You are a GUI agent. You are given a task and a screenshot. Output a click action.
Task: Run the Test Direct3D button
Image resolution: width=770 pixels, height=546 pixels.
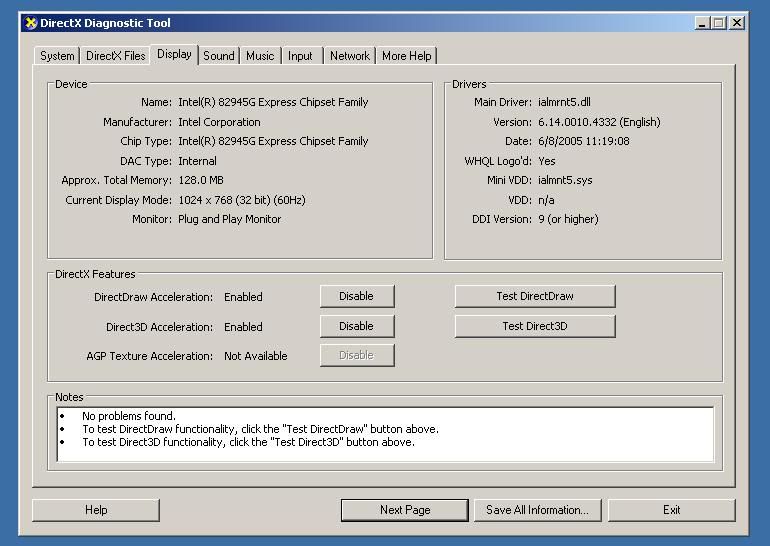[x=535, y=326]
